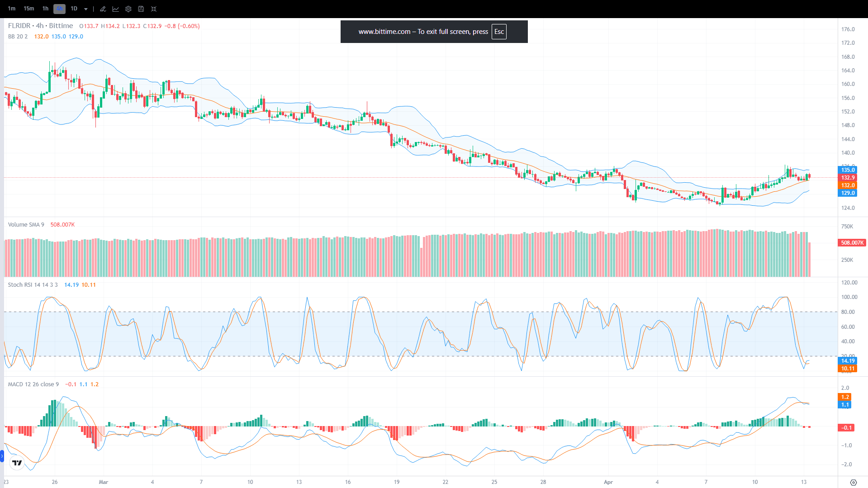Select the 15m interval tab
Screen dimensions: 868x488
click(x=28, y=9)
